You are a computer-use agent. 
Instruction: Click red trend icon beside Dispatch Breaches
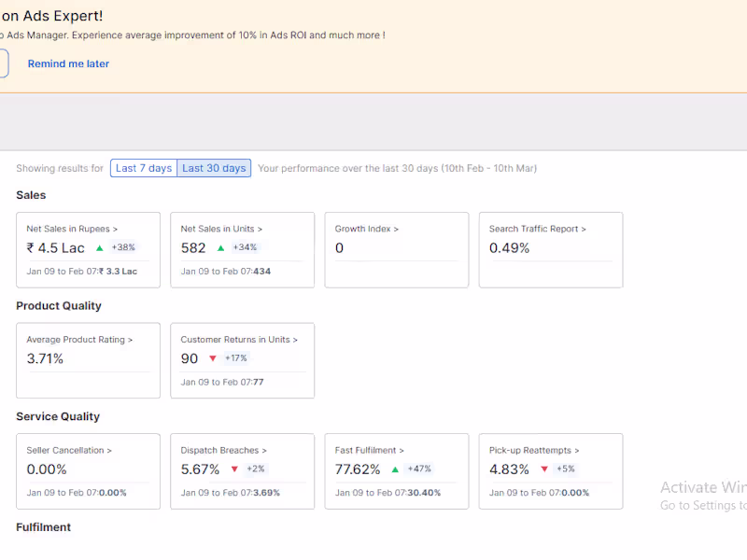coord(234,469)
